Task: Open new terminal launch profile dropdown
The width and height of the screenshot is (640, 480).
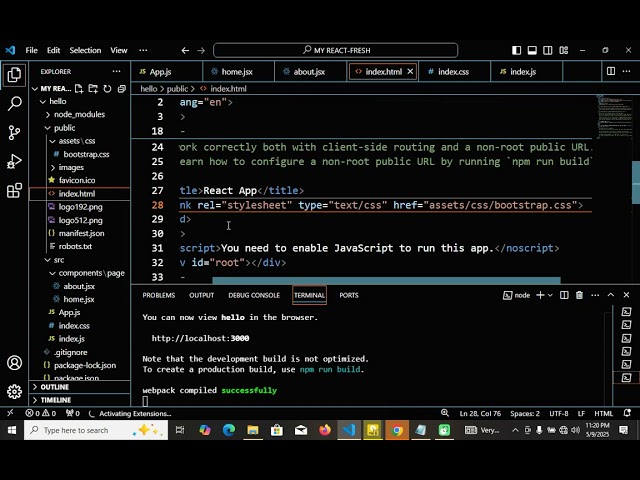Action: pyautogui.click(x=550, y=295)
